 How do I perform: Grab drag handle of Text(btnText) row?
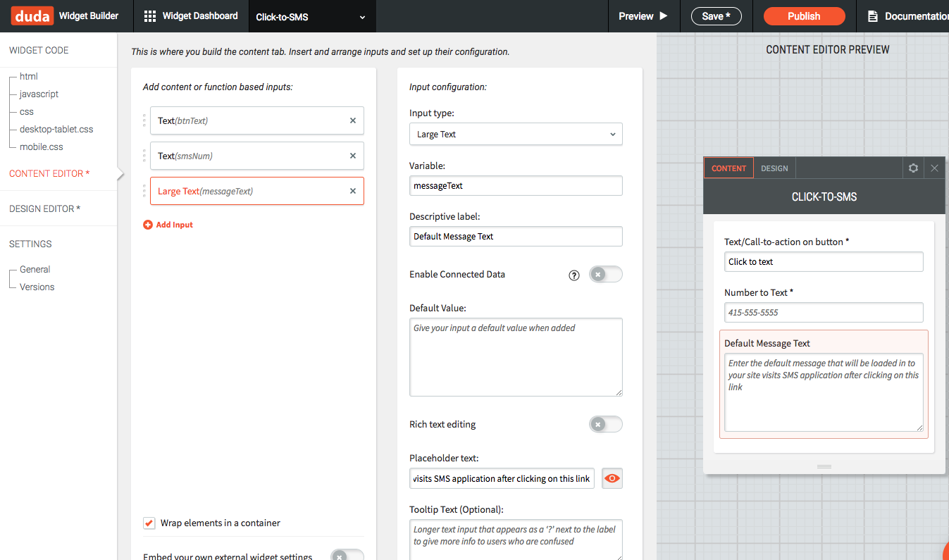coord(144,120)
